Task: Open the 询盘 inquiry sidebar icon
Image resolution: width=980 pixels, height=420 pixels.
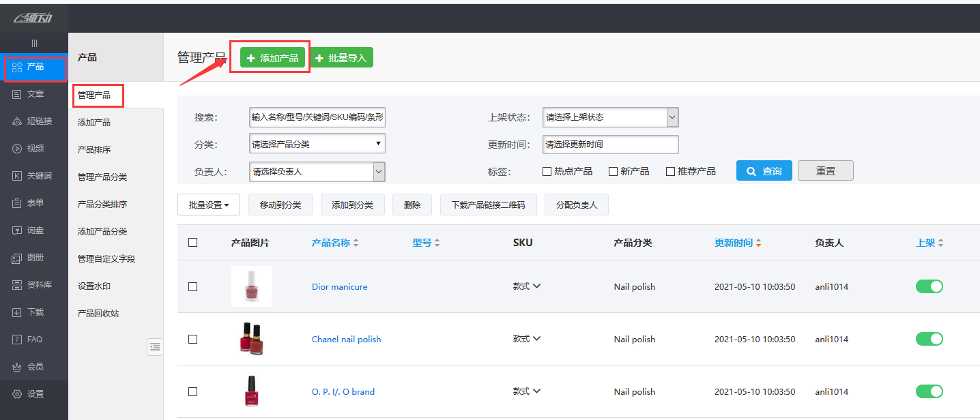Action: 17,230
